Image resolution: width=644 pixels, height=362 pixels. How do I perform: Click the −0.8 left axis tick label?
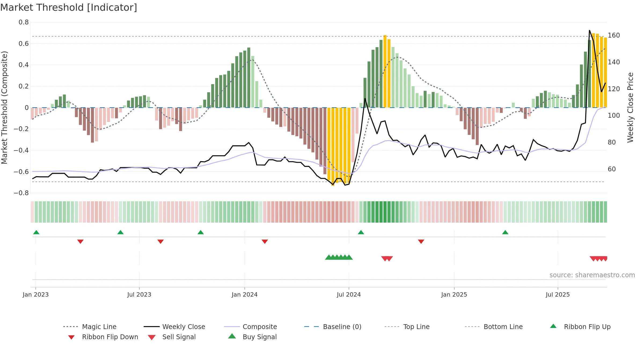click(x=21, y=193)
